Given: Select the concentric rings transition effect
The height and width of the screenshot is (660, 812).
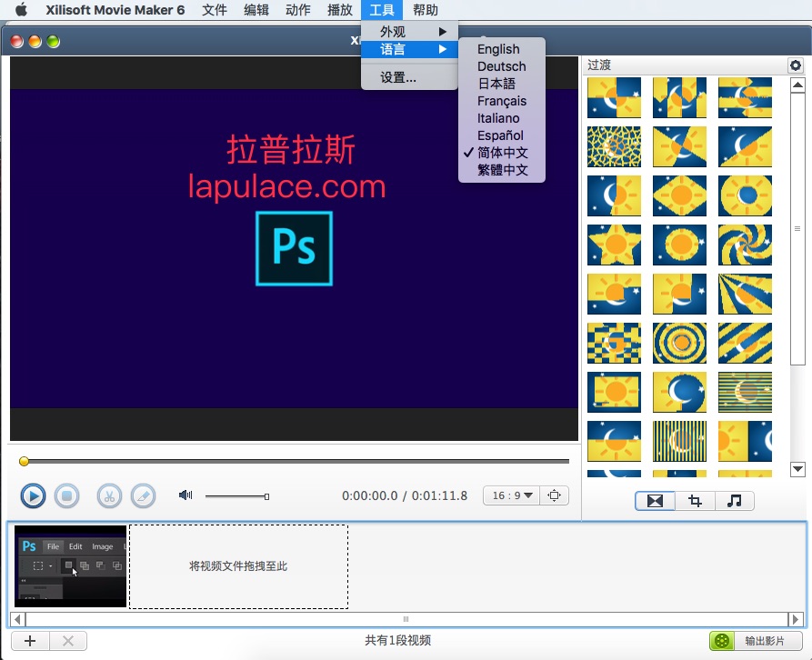Looking at the screenshot, I should click(679, 344).
